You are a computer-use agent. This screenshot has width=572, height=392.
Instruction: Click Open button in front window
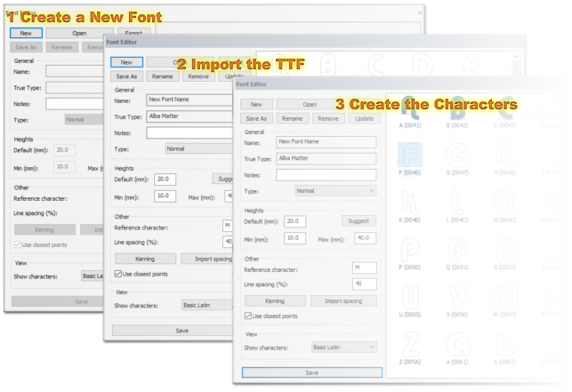pyautogui.click(x=310, y=104)
